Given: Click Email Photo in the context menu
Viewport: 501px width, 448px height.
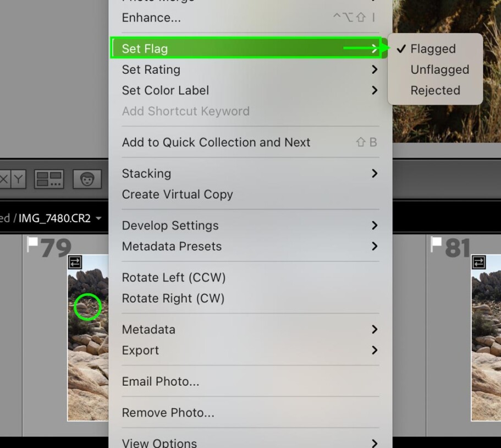Looking at the screenshot, I should click(x=159, y=381).
